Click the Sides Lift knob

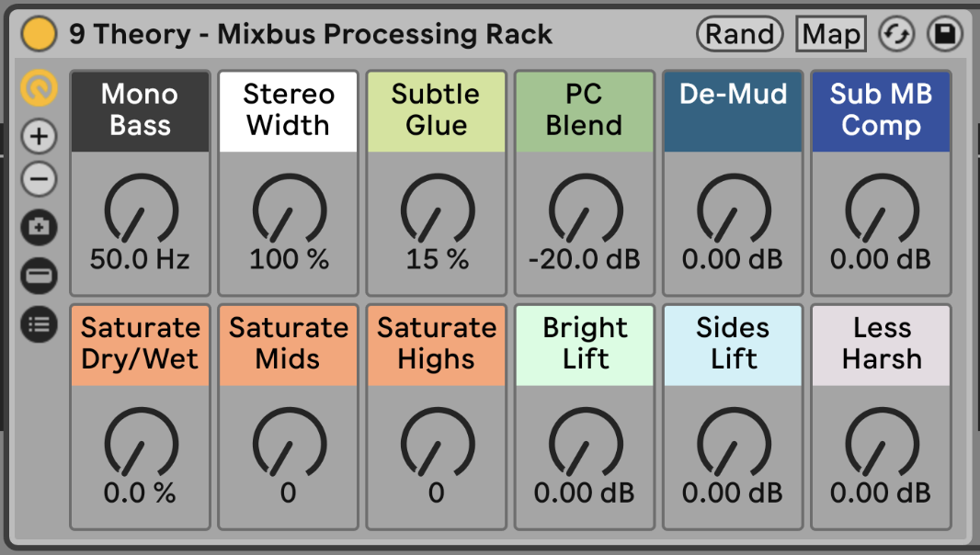tap(733, 443)
